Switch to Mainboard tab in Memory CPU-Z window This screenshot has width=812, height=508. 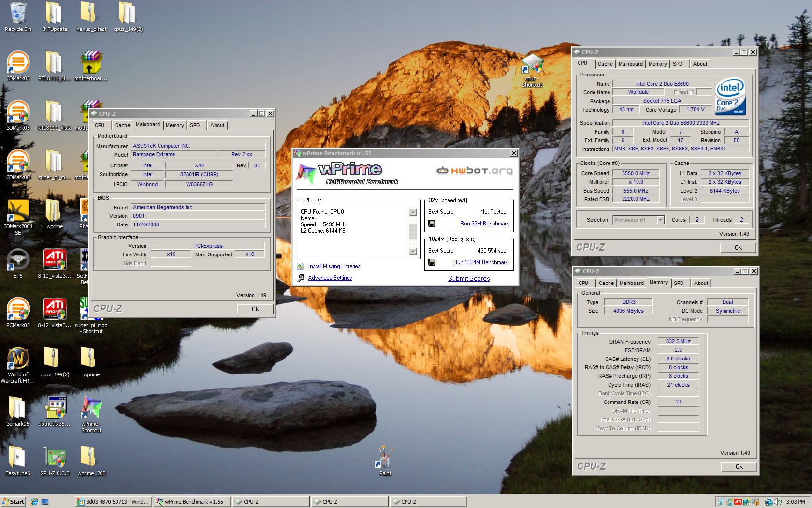tap(632, 283)
